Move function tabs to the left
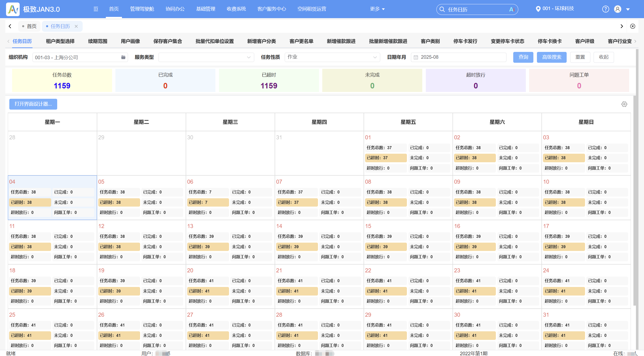644x356 pixels. [x=8, y=41]
